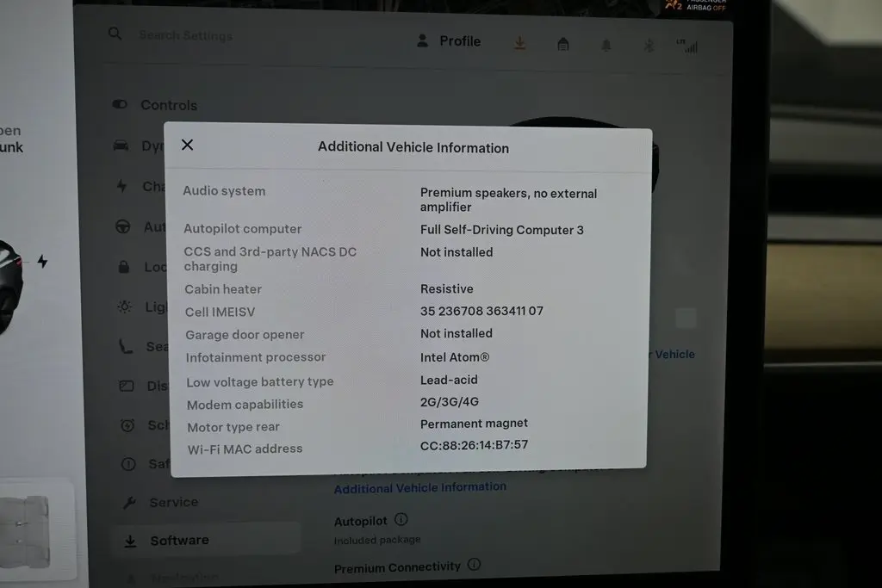
Task: Open the garage HomeLink icon
Action: [x=563, y=45]
